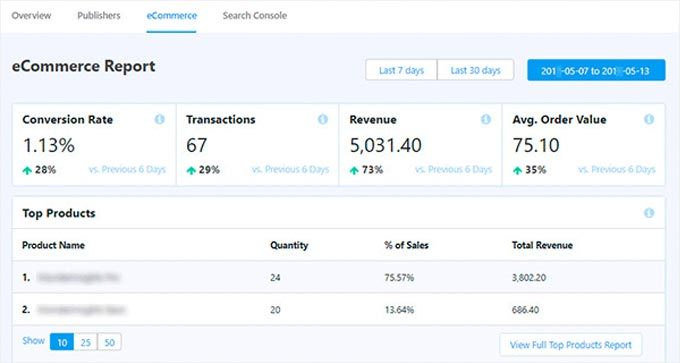Click the Transactions info icon
Viewport: 680px width, 363px height.
pyautogui.click(x=323, y=119)
